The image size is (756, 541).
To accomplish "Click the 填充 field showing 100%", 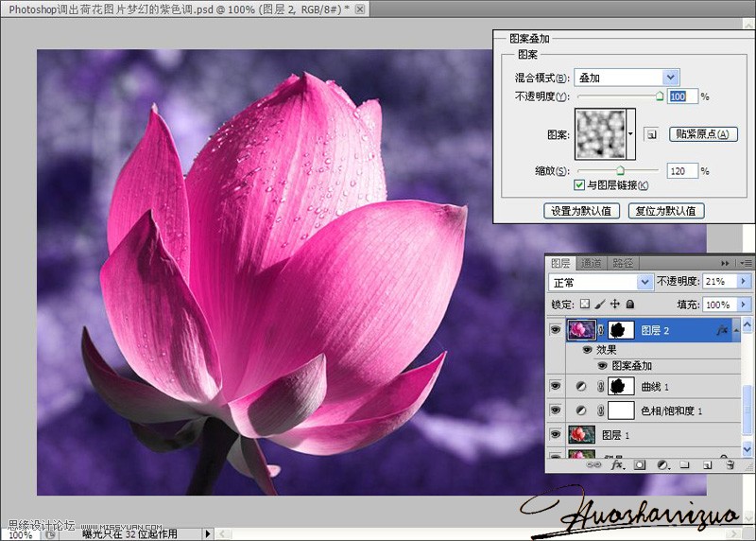I will 720,304.
